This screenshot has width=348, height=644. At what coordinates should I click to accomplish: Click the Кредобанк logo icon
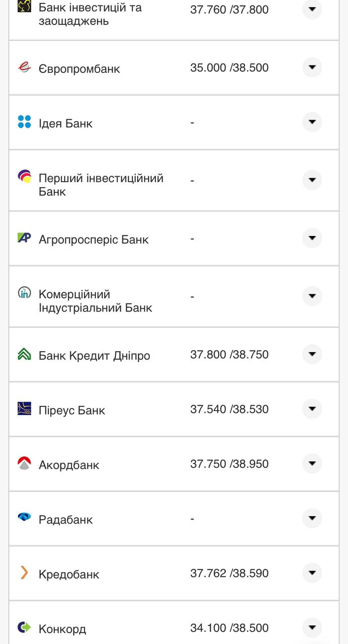24,573
